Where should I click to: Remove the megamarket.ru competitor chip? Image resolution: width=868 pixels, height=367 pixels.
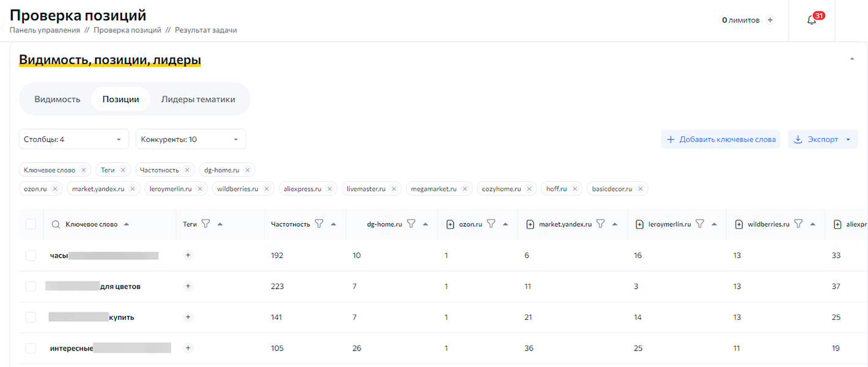[465, 189]
